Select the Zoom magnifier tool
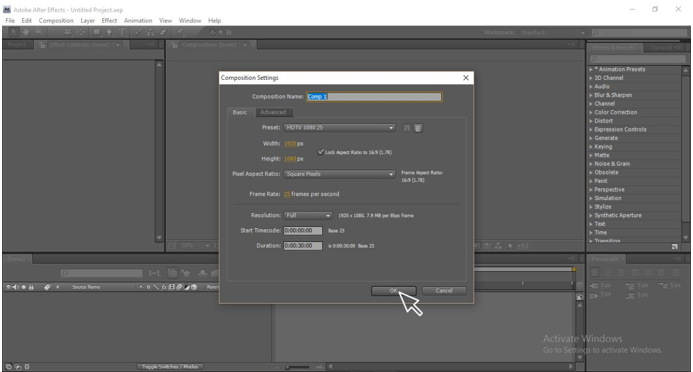693x372 pixels. [39, 32]
